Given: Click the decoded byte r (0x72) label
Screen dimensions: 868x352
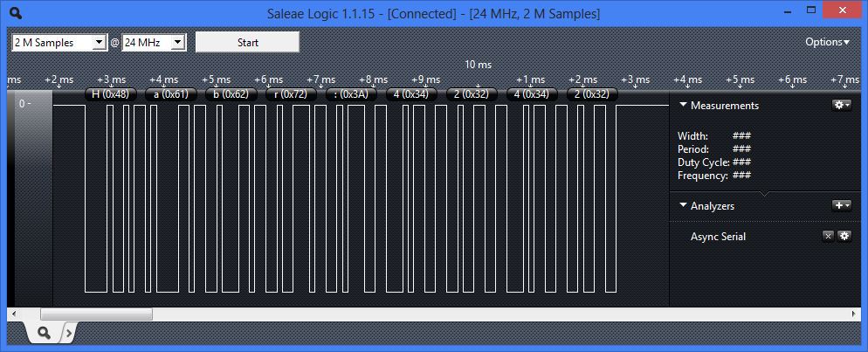Looking at the screenshot, I should 291,94.
